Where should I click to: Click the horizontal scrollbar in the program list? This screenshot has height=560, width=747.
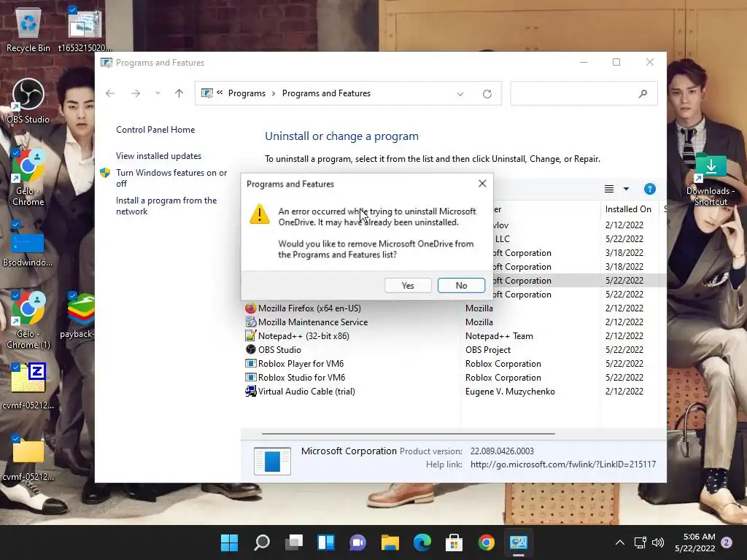pos(409,434)
